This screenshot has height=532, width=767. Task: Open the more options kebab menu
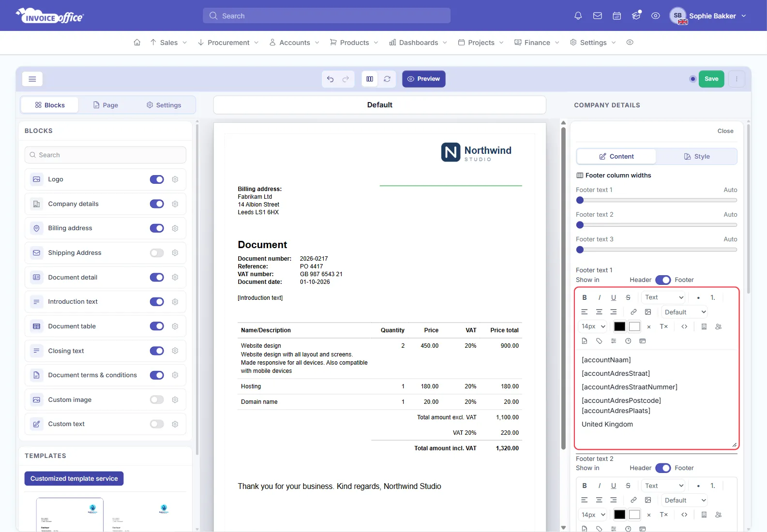[x=737, y=79]
